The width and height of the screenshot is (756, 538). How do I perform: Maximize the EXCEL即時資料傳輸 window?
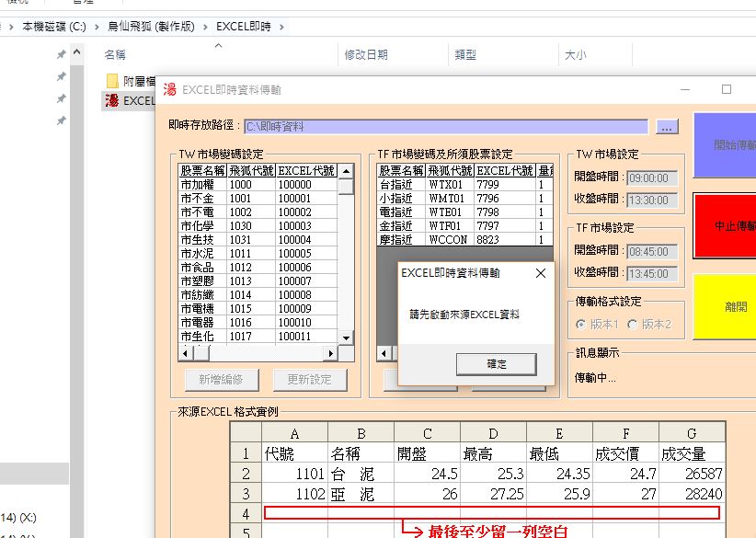[726, 90]
